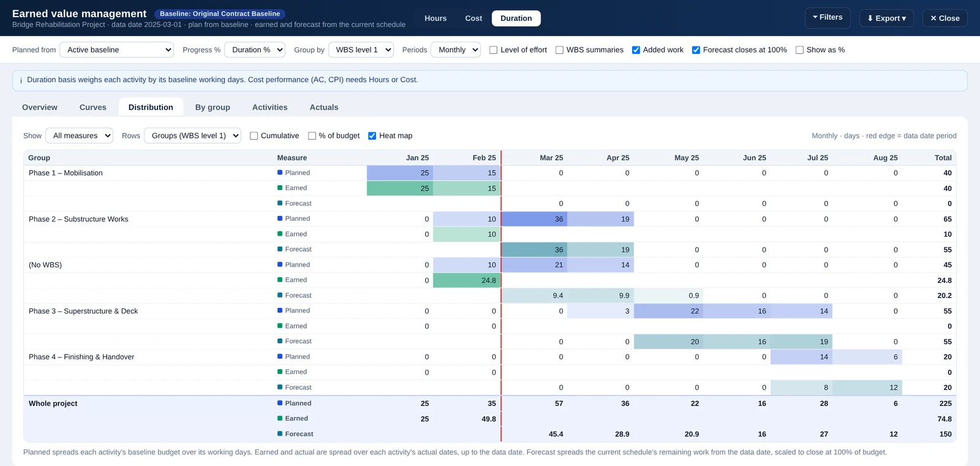Screen dimensions: 980x466
Task: Enable the Level of effort checkbox
Action: pos(494,50)
